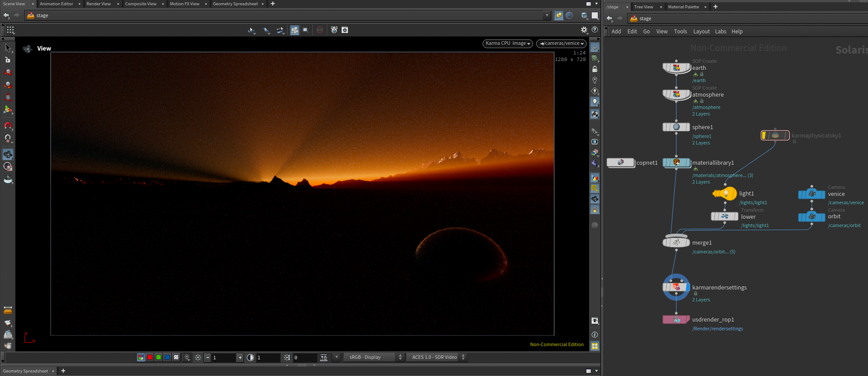Click the viewport help question mark icon
This screenshot has height=376, width=868.
coord(595,30)
